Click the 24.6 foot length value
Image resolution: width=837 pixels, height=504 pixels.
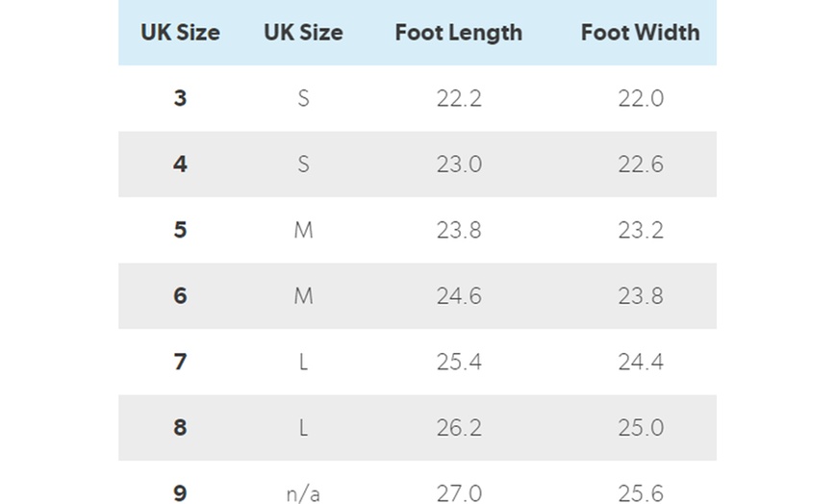coord(459,296)
